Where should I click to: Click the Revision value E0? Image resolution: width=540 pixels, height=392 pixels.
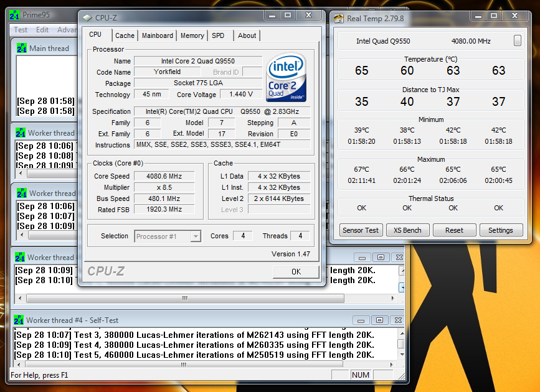click(x=294, y=134)
